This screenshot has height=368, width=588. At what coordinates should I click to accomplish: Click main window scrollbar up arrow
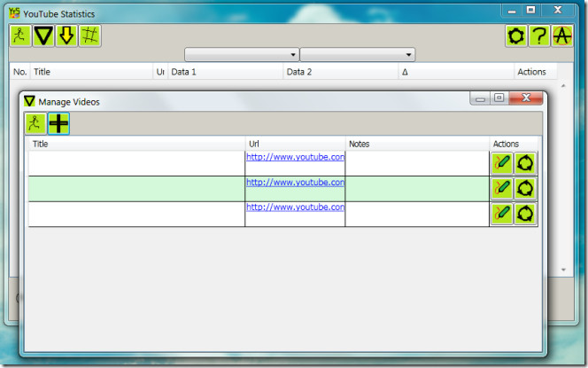click(x=563, y=86)
